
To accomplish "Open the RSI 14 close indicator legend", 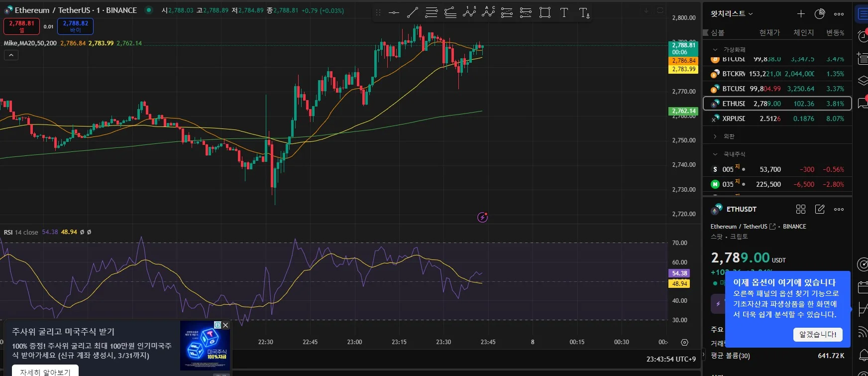I will (21, 232).
